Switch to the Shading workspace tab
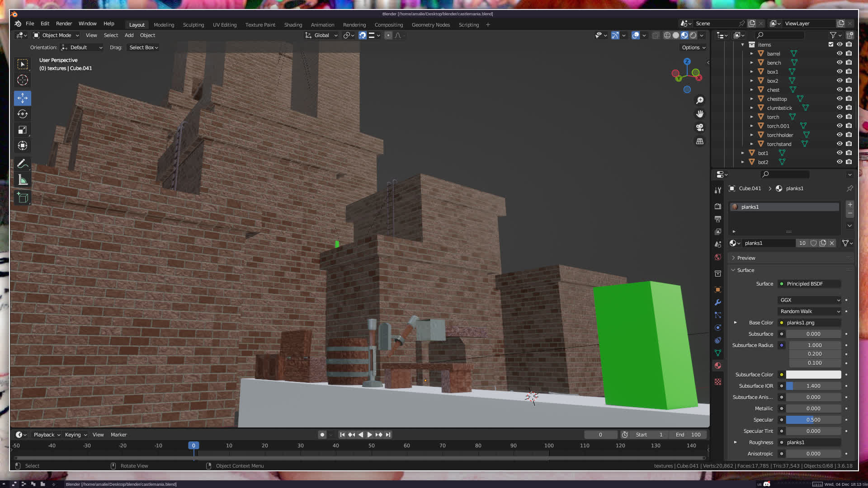Viewport: 868px width, 488px height. click(x=293, y=25)
